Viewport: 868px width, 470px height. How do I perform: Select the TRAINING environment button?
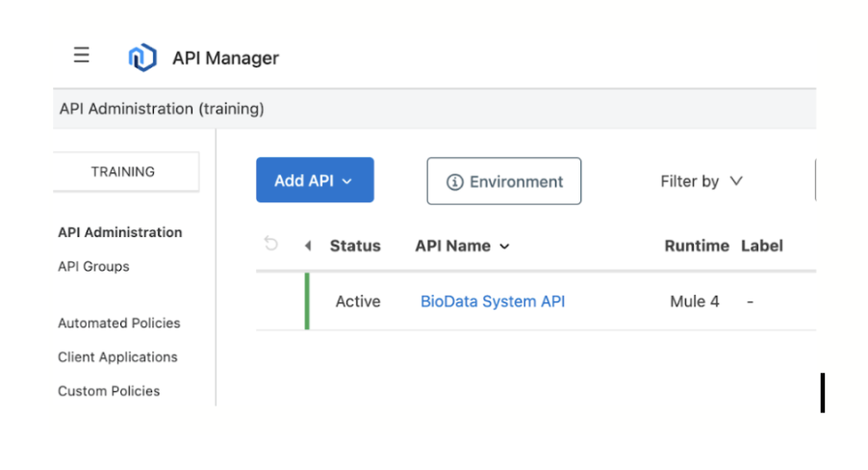126,171
